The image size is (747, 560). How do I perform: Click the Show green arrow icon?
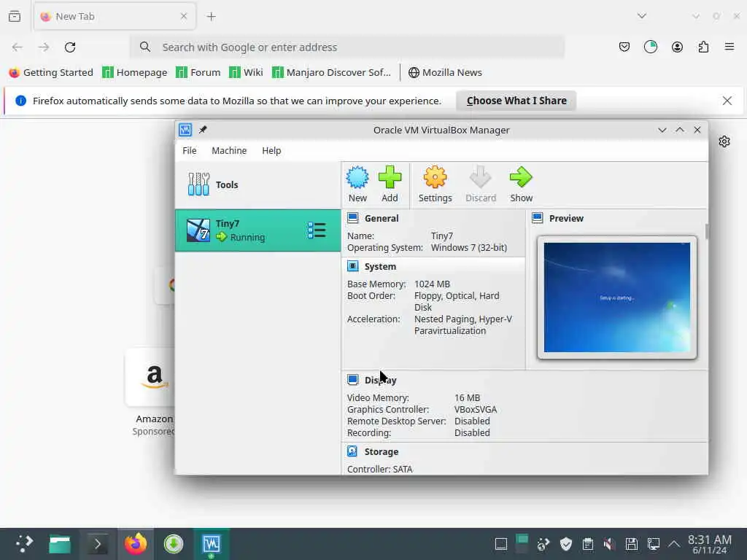pos(521,178)
